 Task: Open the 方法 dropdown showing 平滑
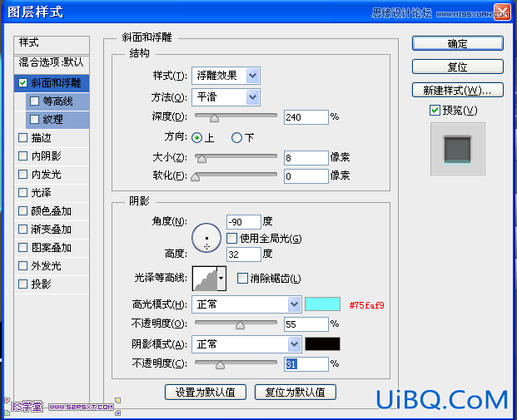click(226, 97)
